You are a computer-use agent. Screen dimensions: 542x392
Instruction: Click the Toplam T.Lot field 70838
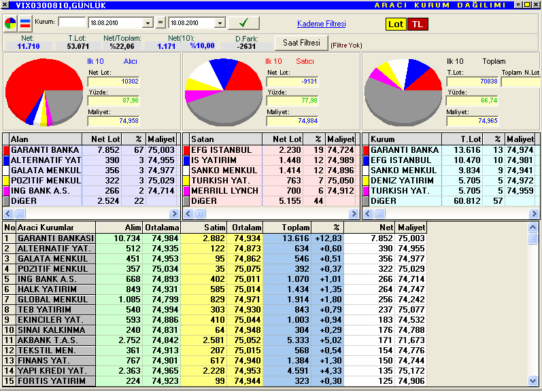[x=473, y=82]
